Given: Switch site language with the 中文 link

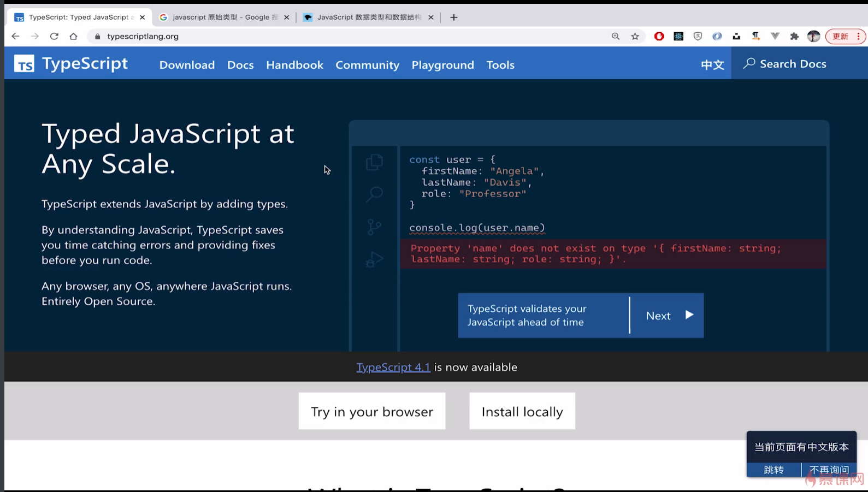Looking at the screenshot, I should 712,65.
